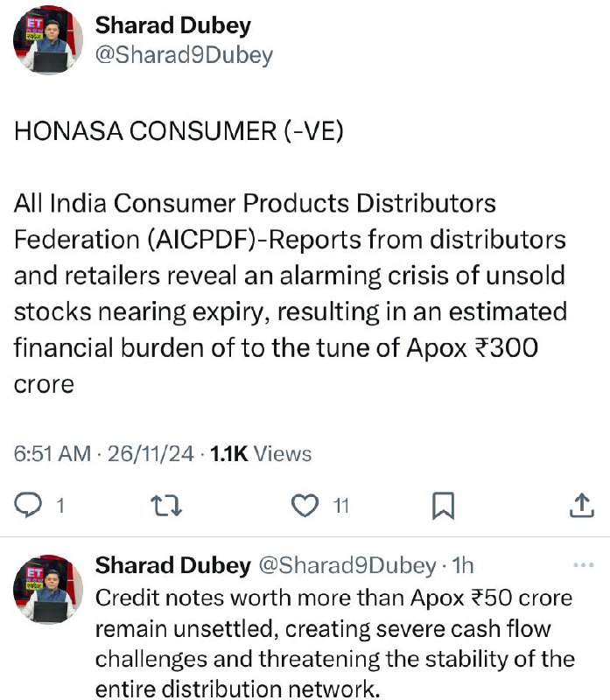Screen dimensions: 610x700
Task: Open the 1h timestamp on reply
Action: click(x=463, y=565)
